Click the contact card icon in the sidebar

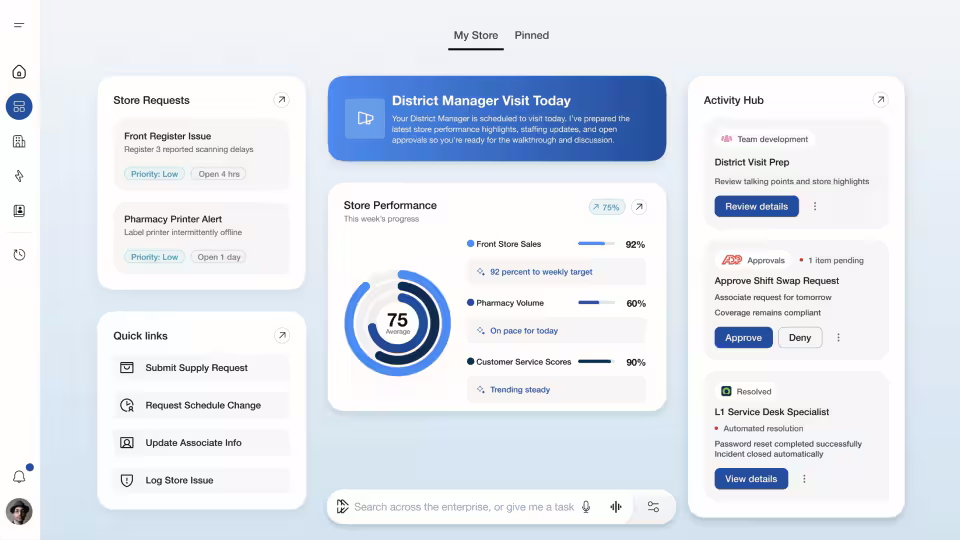(x=19, y=211)
